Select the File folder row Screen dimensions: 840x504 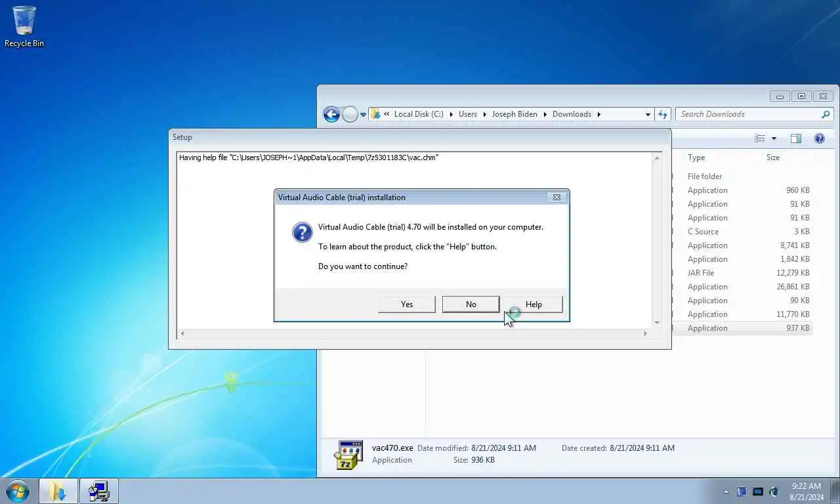tap(742, 177)
